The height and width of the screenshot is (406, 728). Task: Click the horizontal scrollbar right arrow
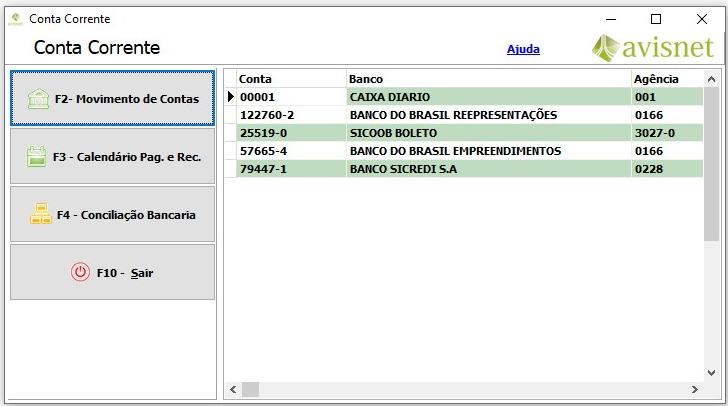[x=694, y=389]
